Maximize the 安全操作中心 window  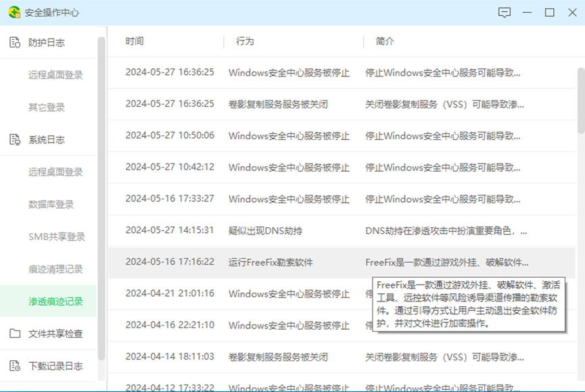[550, 12]
